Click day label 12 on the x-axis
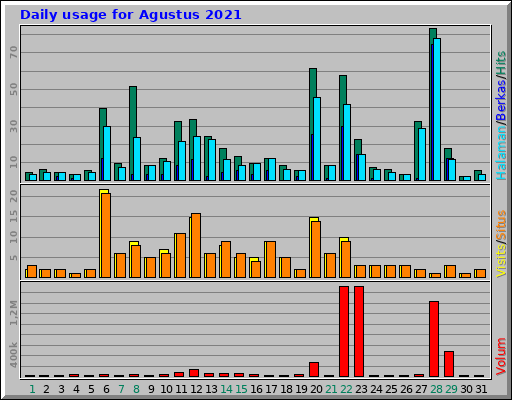Image resolution: width=512 pixels, height=400 pixels. pos(196,389)
